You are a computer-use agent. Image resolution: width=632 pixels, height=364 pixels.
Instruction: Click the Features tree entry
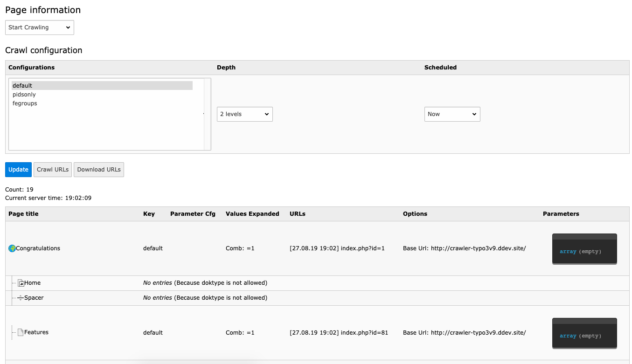click(36, 332)
